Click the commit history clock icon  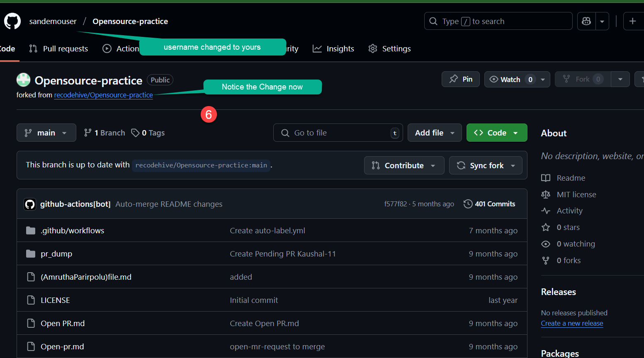click(468, 203)
